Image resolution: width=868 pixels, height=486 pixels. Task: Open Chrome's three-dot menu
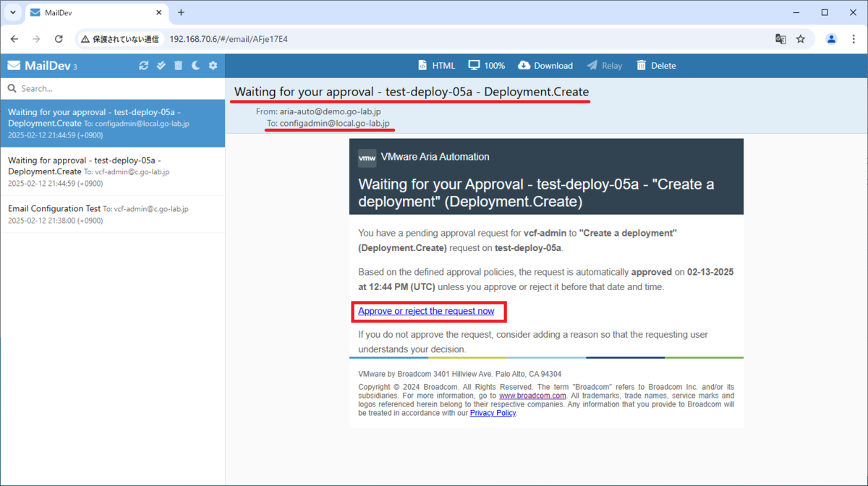[853, 39]
